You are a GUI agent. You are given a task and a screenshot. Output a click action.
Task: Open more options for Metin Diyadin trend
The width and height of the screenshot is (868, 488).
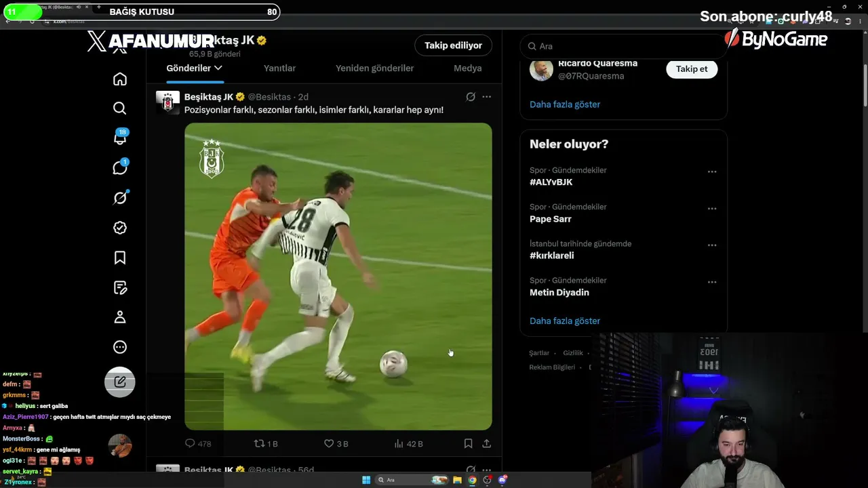[x=712, y=282]
